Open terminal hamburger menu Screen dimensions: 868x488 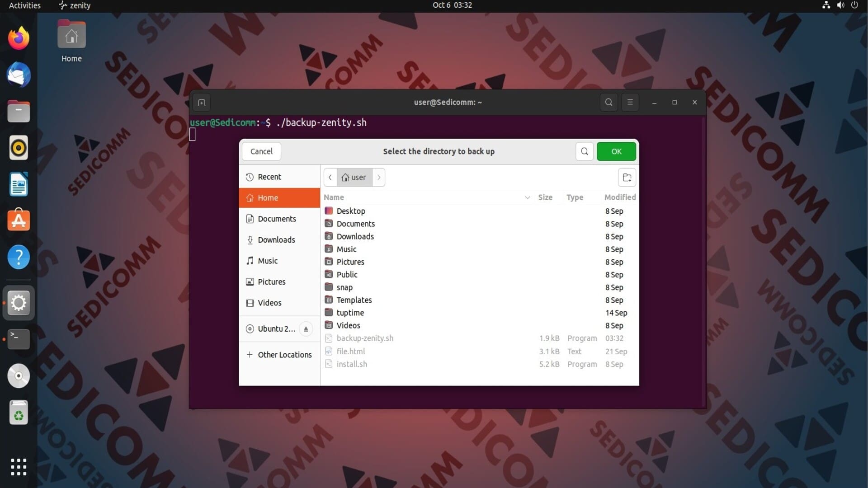pyautogui.click(x=630, y=102)
